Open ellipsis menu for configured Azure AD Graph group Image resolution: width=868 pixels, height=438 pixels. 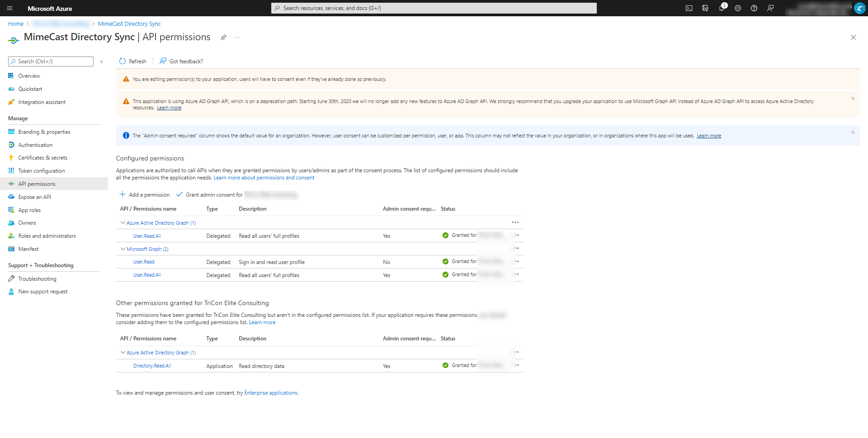pyautogui.click(x=515, y=222)
